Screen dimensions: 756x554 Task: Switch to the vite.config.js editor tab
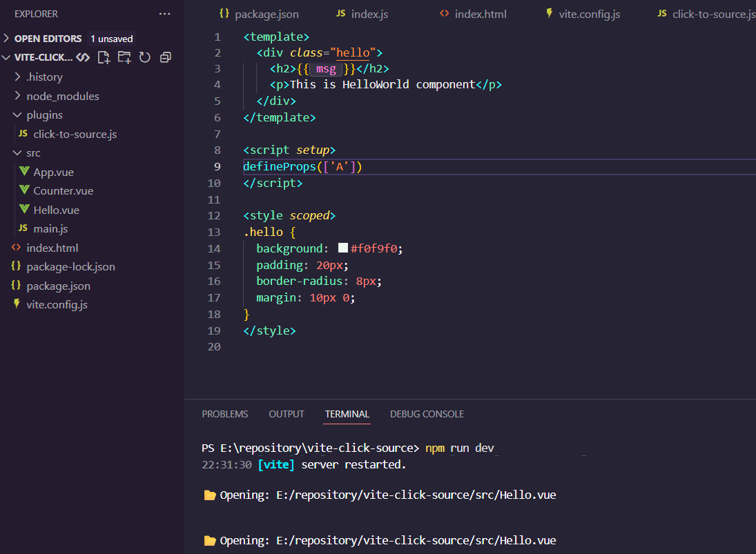pos(583,14)
